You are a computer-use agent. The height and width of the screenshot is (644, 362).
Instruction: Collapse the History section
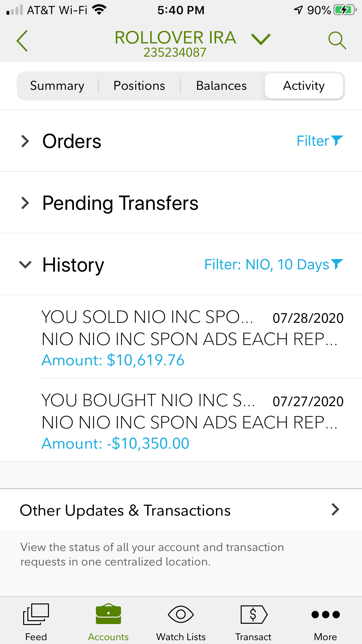[x=25, y=265]
